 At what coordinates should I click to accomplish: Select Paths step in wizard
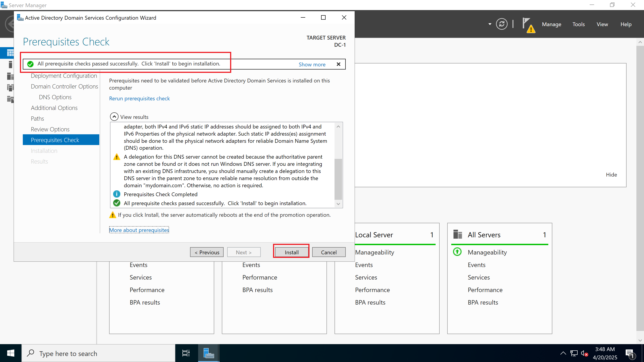pos(37,119)
